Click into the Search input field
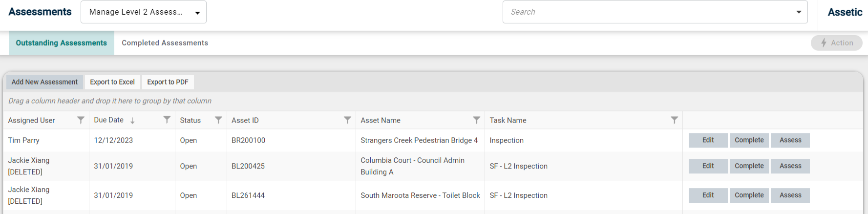This screenshot has width=868, height=214. pos(648,12)
